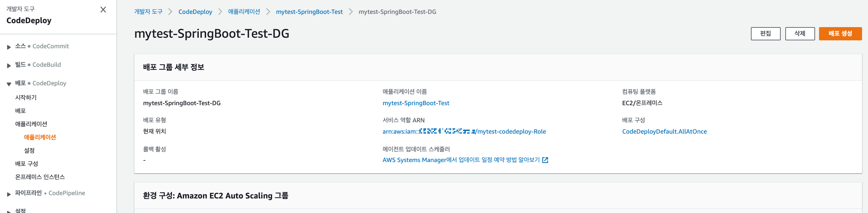Open 배포 page in the sidebar
This screenshot has height=213, width=868.
[20, 110]
